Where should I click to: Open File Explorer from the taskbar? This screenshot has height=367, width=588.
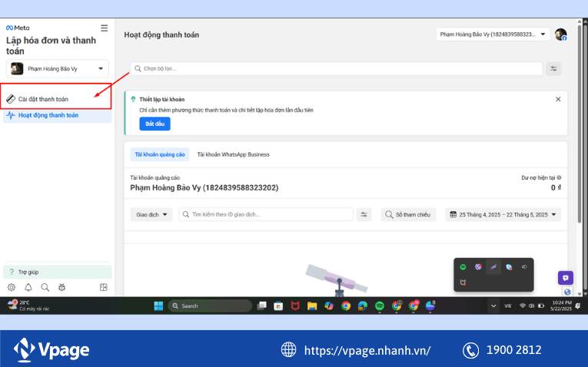coord(312,306)
